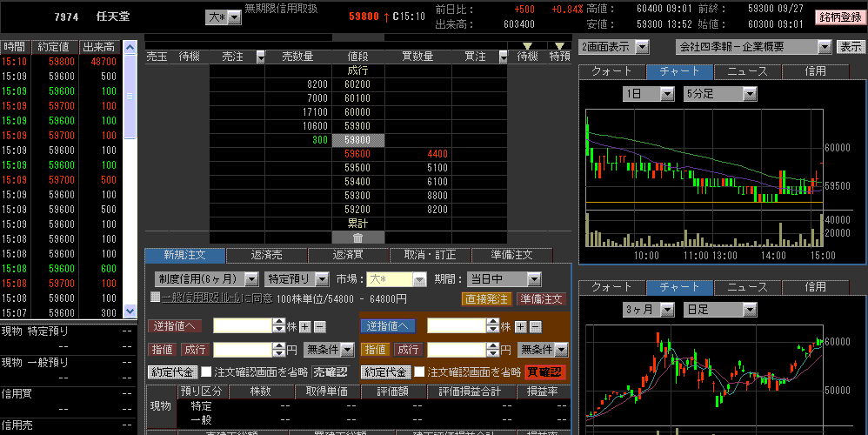Viewport: 868px width, 435px height.
Task: Click the 銘柄登録 button
Action: click(x=839, y=17)
